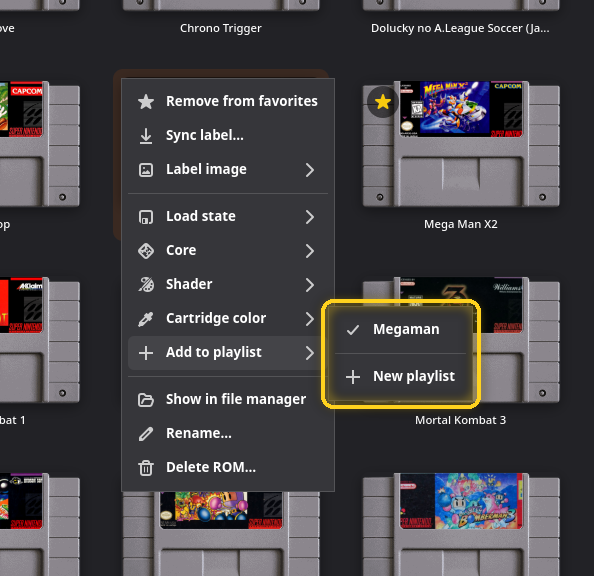This screenshot has width=594, height=576.
Task: Open the Mega Man X2 cartridge
Action: 461,144
